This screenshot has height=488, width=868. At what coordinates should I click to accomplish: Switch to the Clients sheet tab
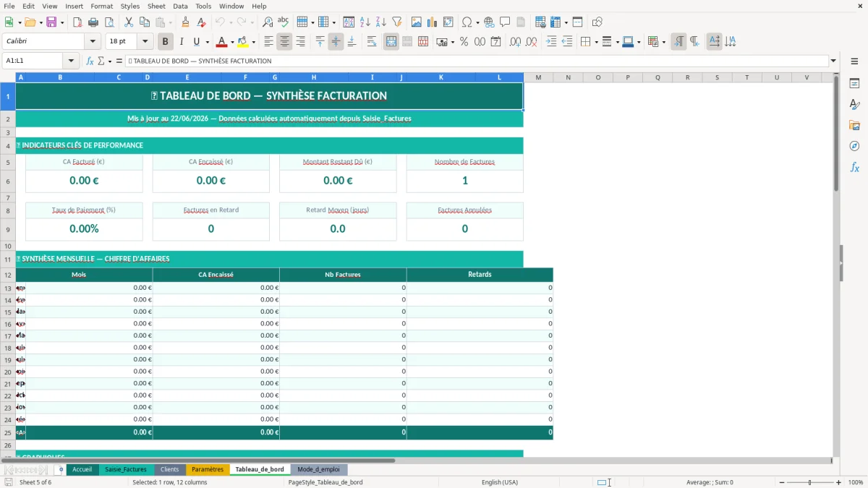coord(169,469)
